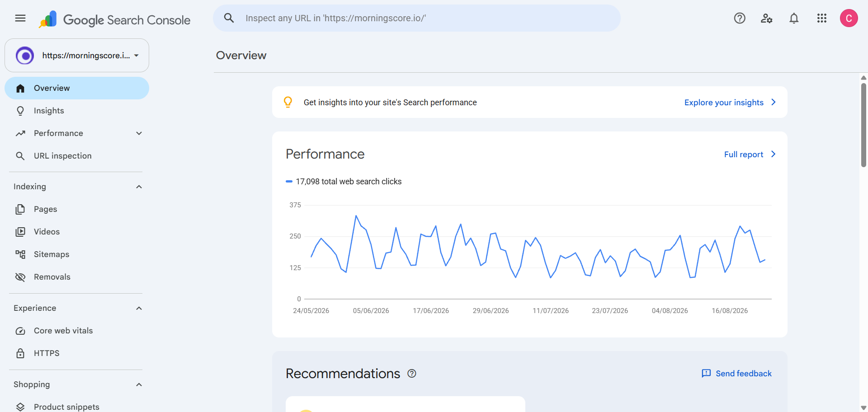Collapse the Shopping section
The width and height of the screenshot is (868, 412).
139,384
